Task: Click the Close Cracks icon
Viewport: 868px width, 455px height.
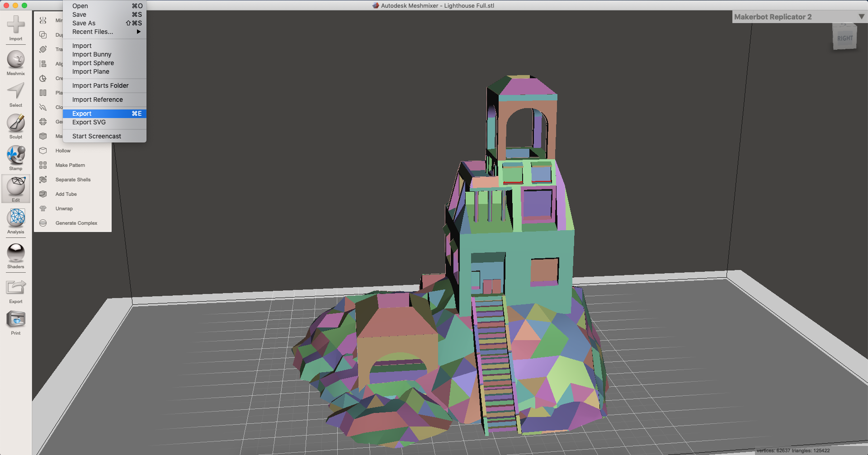Action: pos(43,107)
